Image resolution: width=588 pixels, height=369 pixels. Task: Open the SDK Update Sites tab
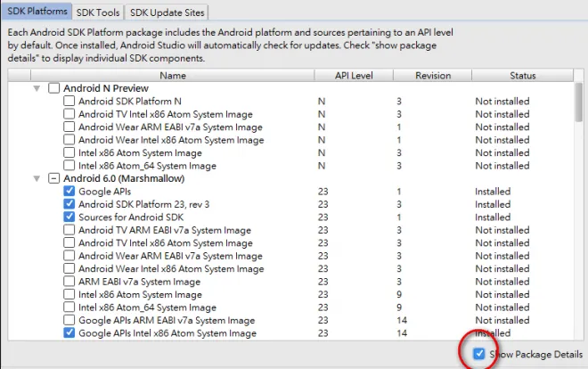tap(167, 12)
